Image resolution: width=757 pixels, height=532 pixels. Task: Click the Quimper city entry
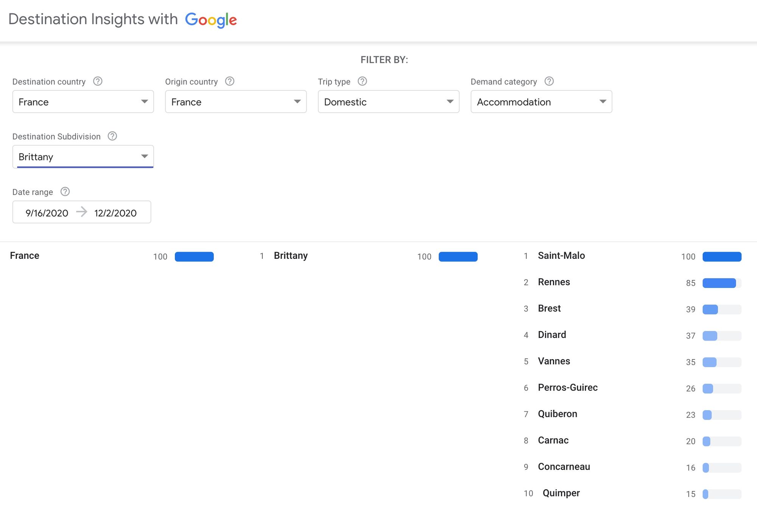pos(561,493)
